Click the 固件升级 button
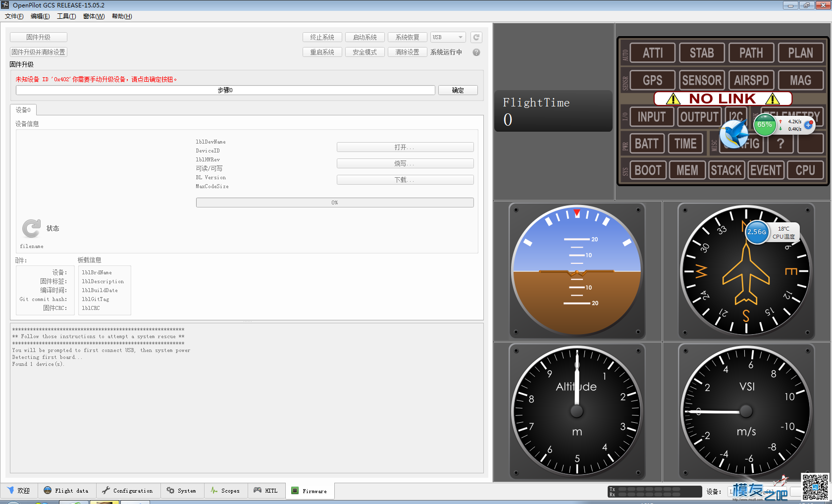Viewport: 832px width, 504px height. (39, 37)
